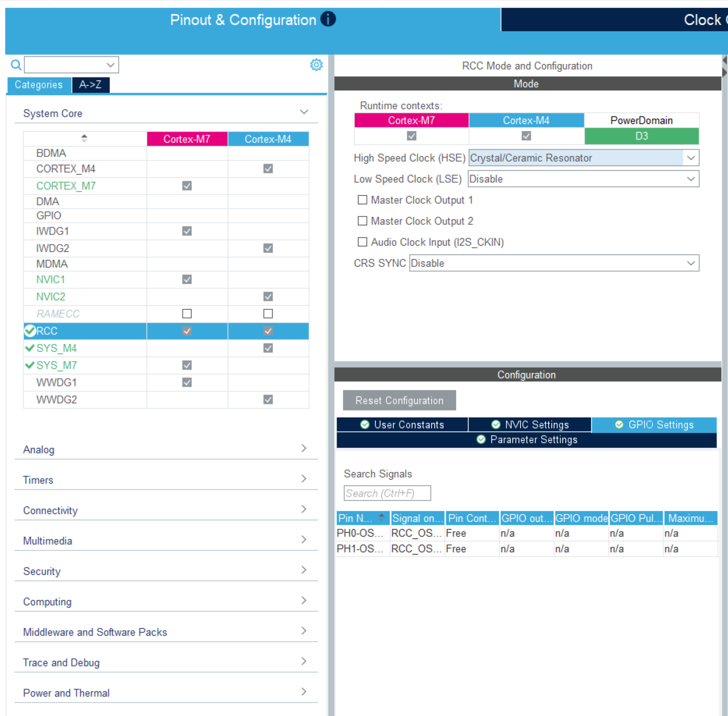Click the D3 power domain cell

(642, 136)
